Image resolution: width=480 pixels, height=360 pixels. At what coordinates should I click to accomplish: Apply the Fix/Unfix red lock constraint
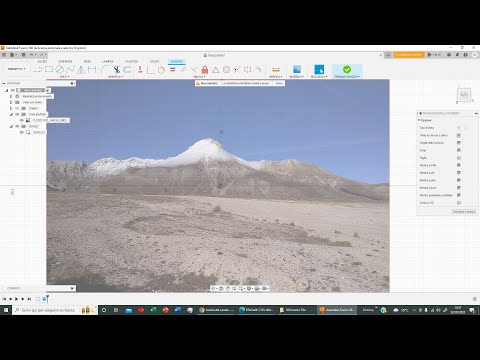point(205,69)
